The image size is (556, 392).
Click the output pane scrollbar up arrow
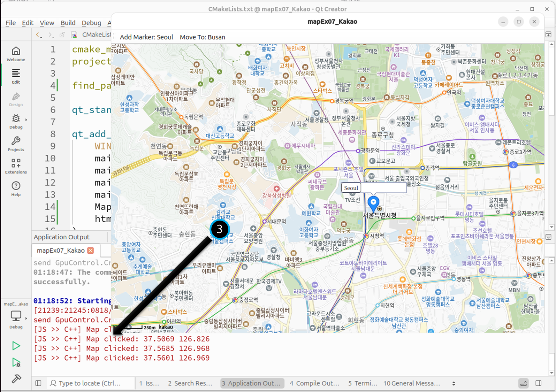551,261
